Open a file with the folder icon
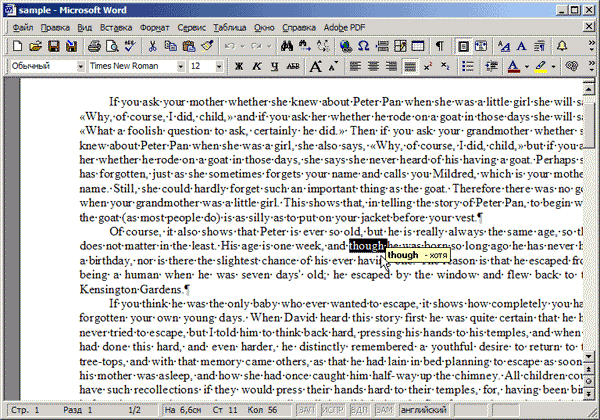Image resolution: width=600 pixels, height=420 pixels. pos(36,47)
